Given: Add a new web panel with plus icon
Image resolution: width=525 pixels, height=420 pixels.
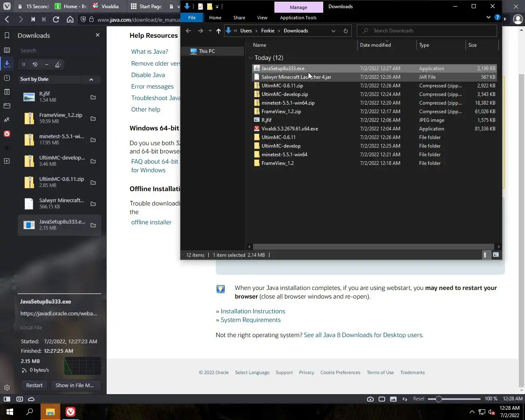Looking at the screenshot, I should (7, 161).
